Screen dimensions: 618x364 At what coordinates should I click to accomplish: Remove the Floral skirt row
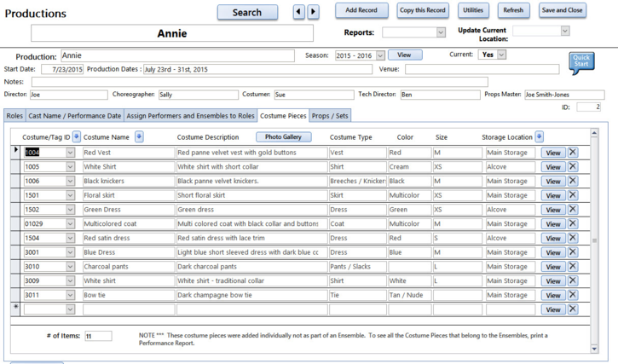(573, 195)
